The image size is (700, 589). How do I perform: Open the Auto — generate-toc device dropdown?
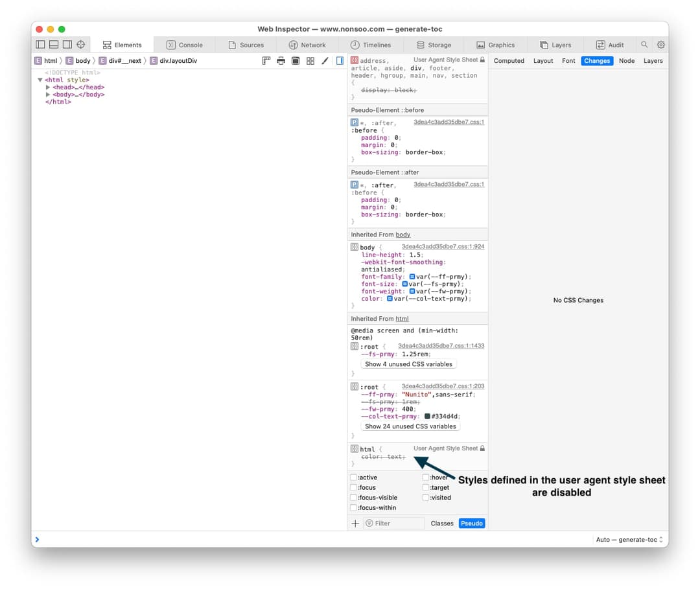[629, 538]
